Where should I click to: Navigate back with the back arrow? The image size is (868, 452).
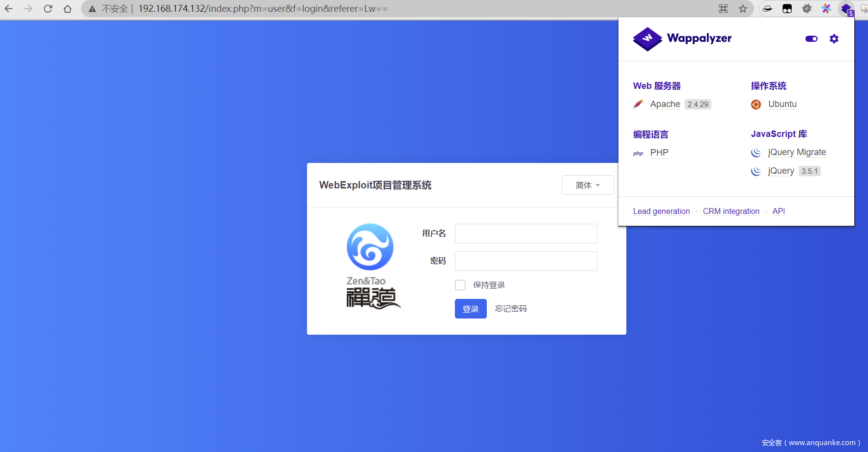coord(9,9)
